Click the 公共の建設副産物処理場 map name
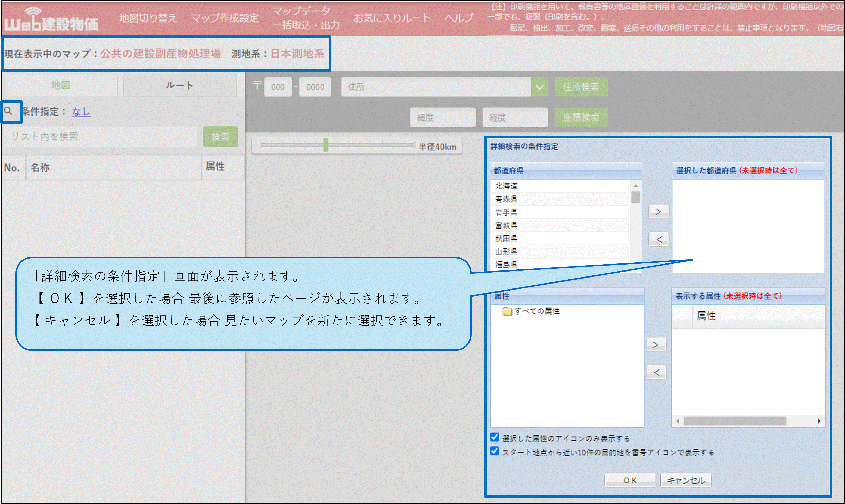 tap(160, 54)
